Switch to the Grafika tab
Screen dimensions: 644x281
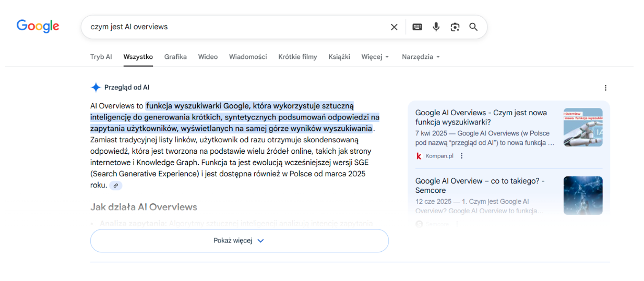(x=175, y=57)
